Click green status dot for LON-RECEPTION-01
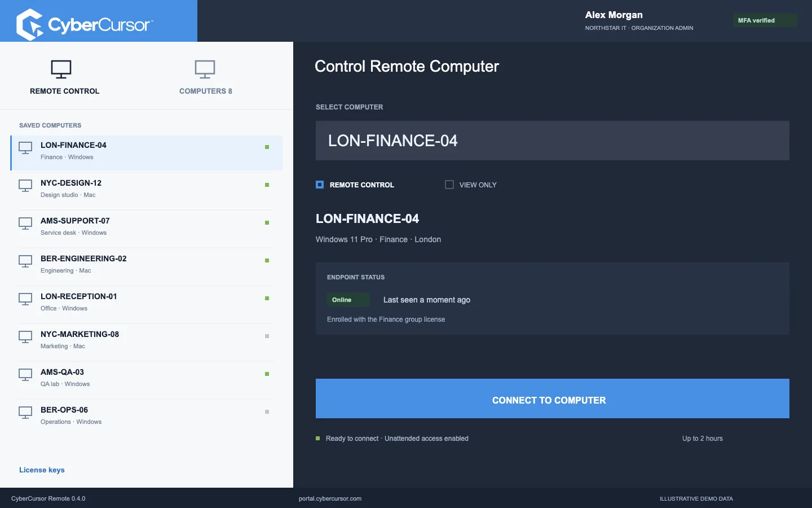Screen dimensions: 812x508 point(267,298)
